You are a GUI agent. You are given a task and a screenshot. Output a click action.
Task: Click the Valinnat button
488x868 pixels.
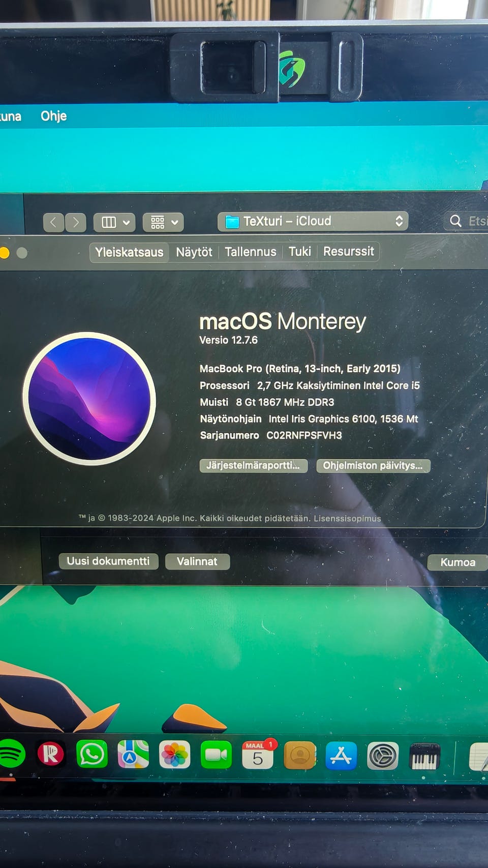pyautogui.click(x=197, y=561)
